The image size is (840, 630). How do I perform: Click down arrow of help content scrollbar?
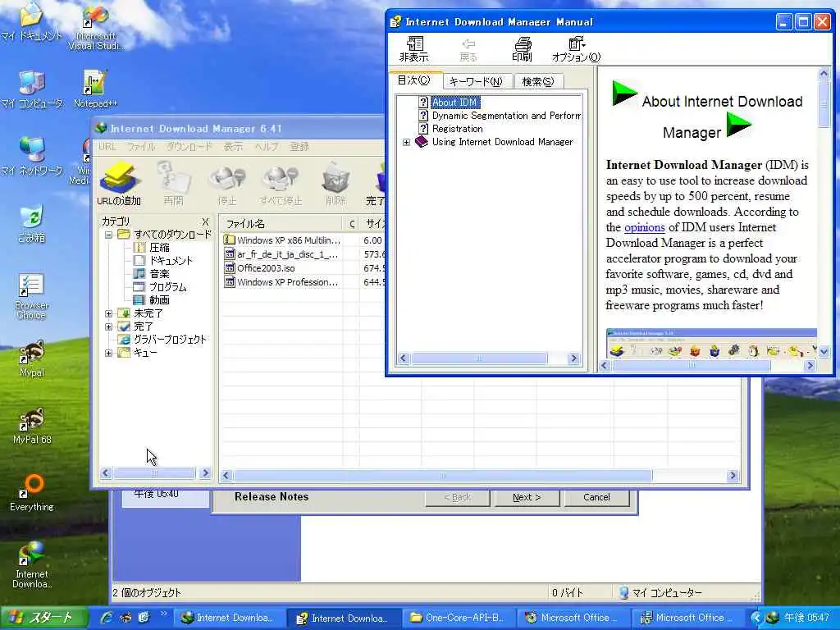(x=824, y=352)
